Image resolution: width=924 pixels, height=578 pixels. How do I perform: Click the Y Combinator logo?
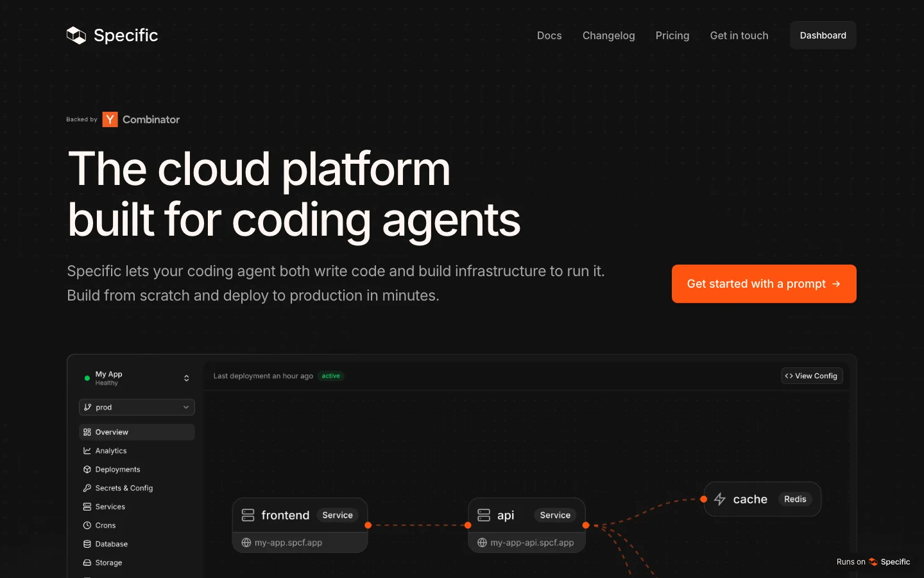pos(110,119)
